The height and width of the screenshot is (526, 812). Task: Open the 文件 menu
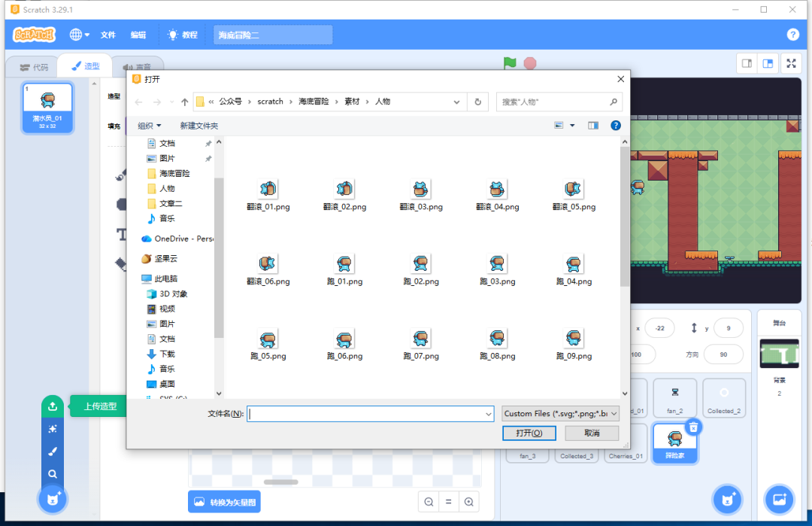(x=108, y=35)
